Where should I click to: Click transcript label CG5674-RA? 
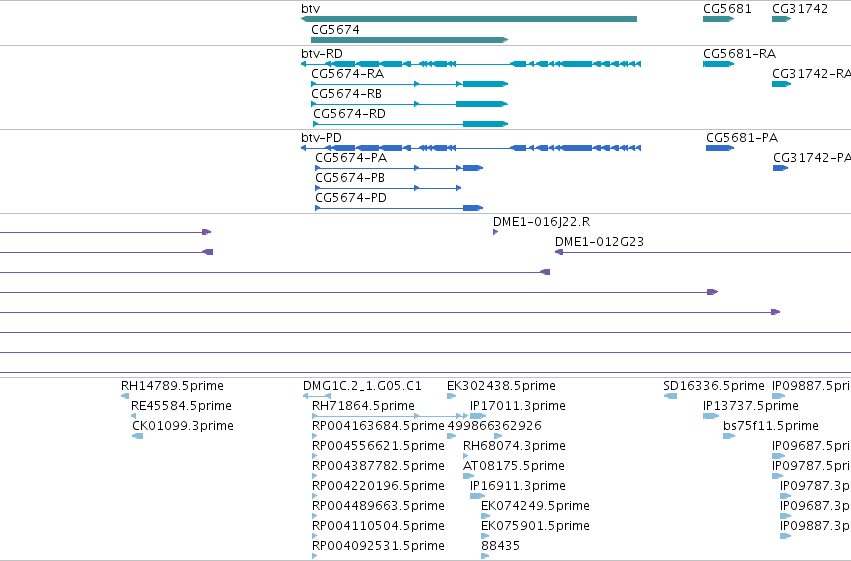(347, 73)
